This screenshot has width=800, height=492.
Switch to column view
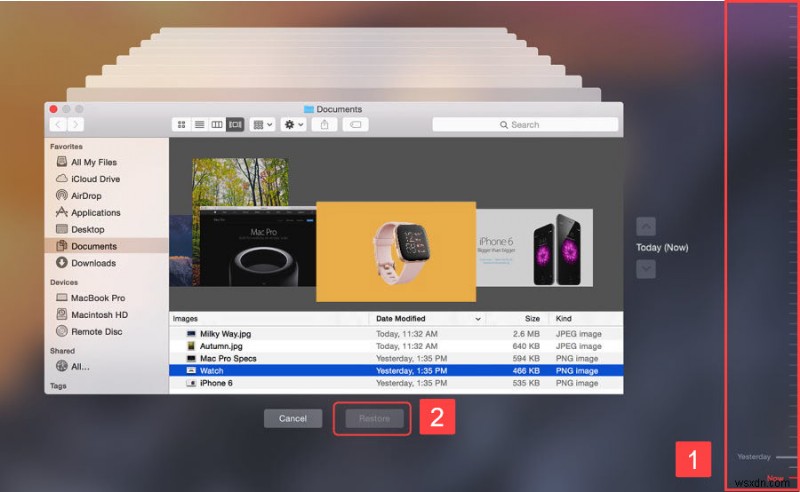pyautogui.click(x=217, y=125)
